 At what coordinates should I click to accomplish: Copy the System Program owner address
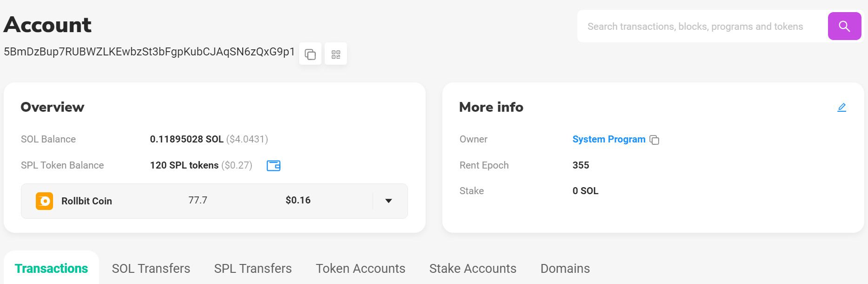[654, 140]
